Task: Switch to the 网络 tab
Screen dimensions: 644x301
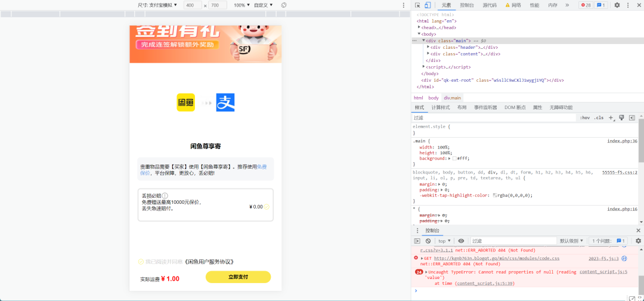Action: point(513,5)
